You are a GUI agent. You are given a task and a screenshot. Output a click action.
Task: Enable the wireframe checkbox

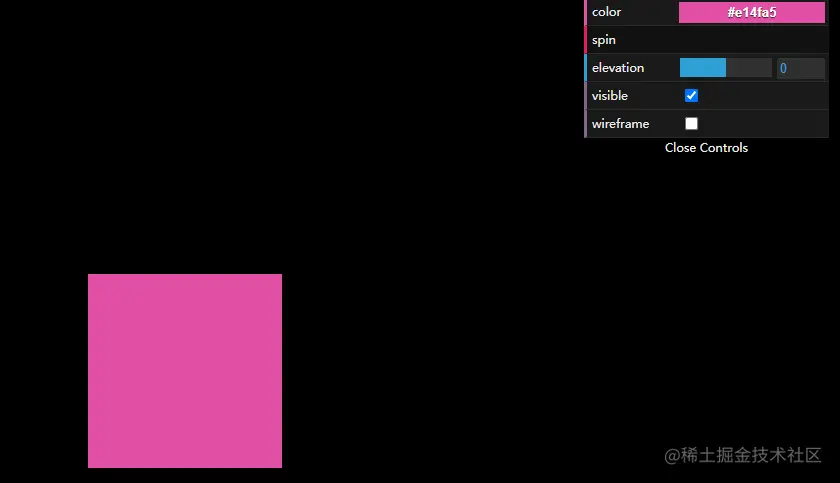pyautogui.click(x=691, y=124)
